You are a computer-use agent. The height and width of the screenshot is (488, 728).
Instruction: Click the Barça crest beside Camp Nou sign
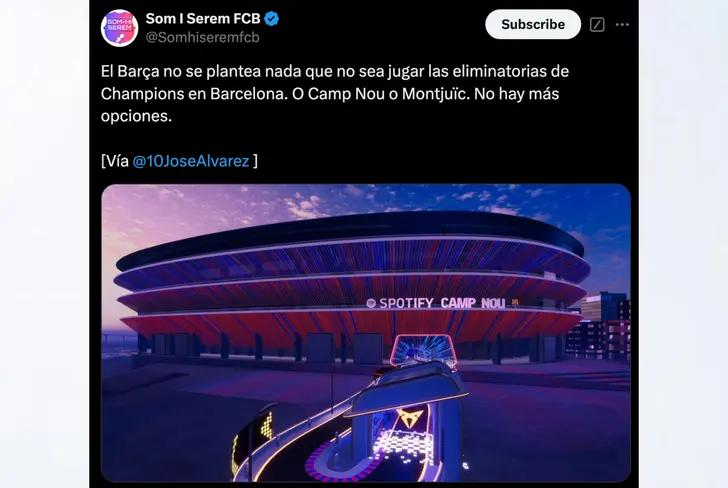tap(515, 303)
